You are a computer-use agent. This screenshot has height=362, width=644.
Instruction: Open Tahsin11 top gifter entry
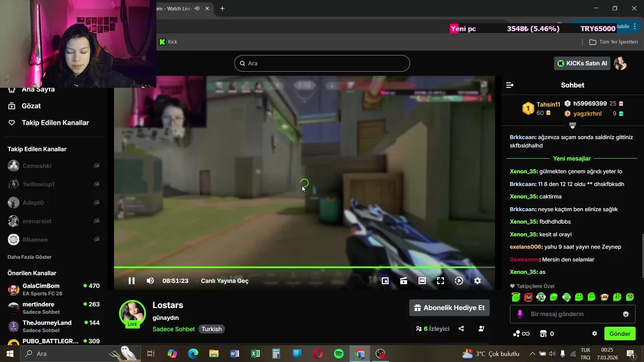pos(541,109)
